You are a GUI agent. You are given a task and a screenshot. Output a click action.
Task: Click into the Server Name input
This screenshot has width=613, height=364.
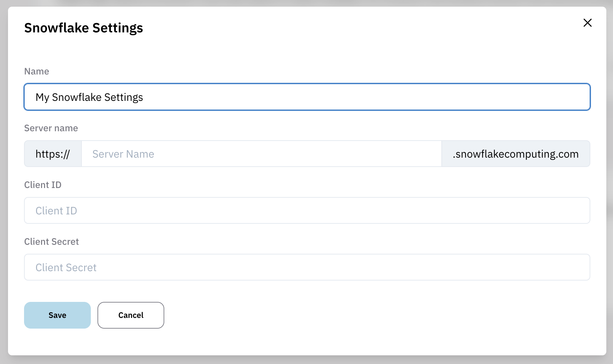pyautogui.click(x=261, y=154)
